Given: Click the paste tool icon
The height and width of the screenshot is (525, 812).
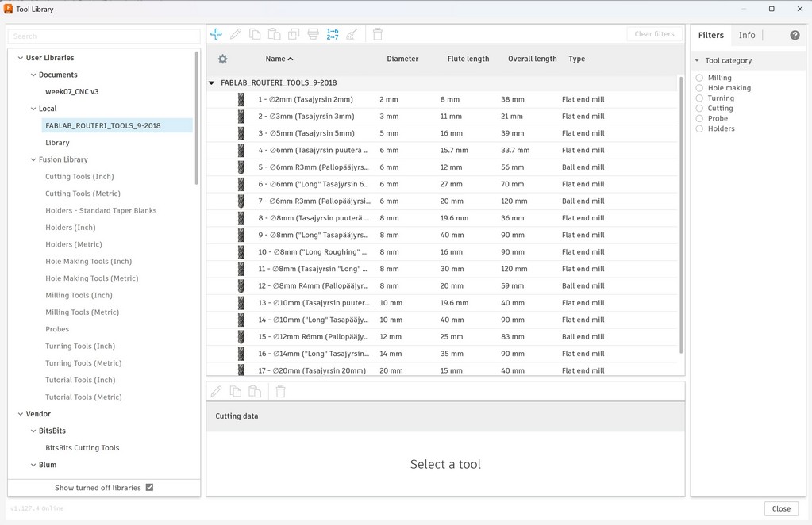Looking at the screenshot, I should 274,33.
